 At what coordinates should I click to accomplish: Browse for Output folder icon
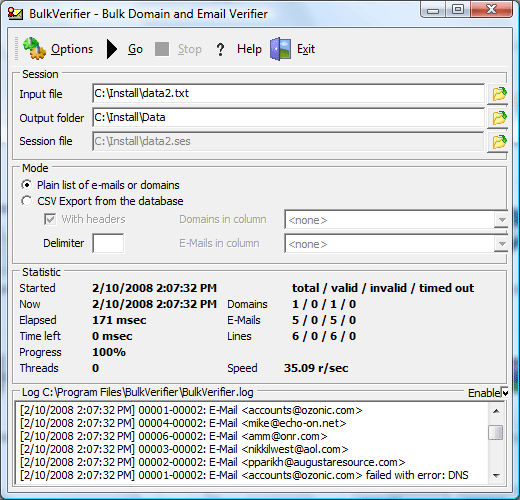coord(499,118)
